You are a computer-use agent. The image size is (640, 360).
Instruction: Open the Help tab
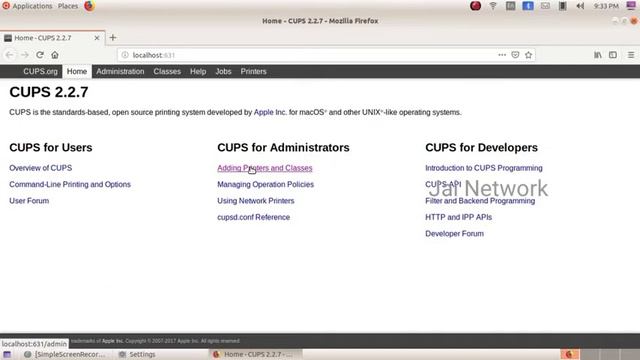pyautogui.click(x=198, y=71)
